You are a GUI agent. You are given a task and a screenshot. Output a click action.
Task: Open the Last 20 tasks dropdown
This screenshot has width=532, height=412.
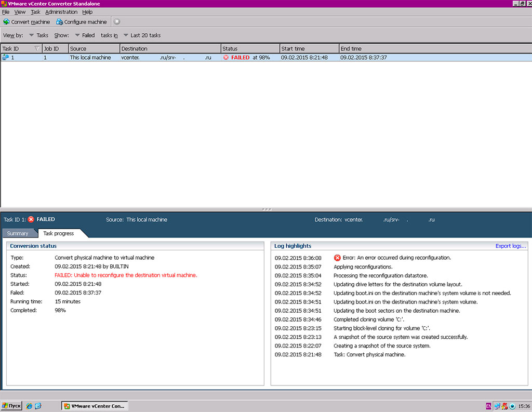point(142,35)
